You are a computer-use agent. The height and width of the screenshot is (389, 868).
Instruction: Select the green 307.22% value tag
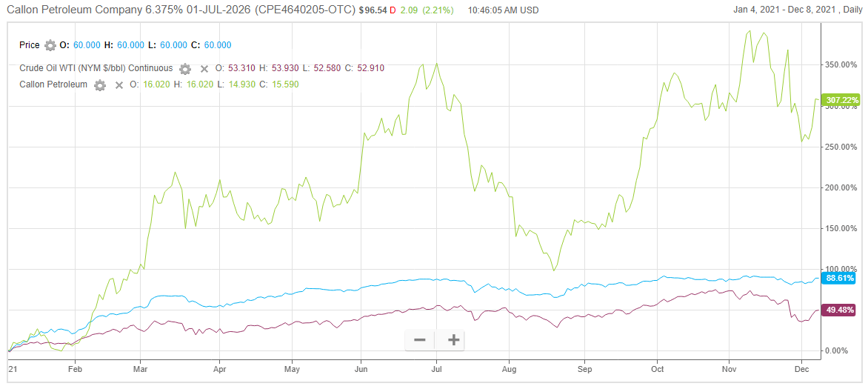point(841,100)
